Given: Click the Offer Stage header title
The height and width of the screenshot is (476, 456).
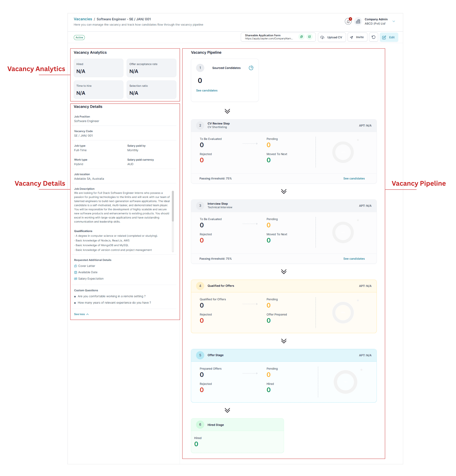Looking at the screenshot, I should click(x=215, y=355).
